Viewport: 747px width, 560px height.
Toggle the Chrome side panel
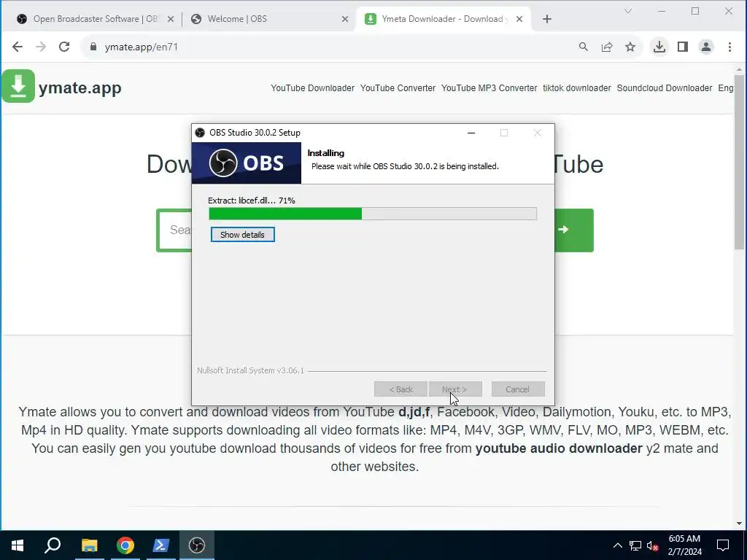click(x=683, y=47)
